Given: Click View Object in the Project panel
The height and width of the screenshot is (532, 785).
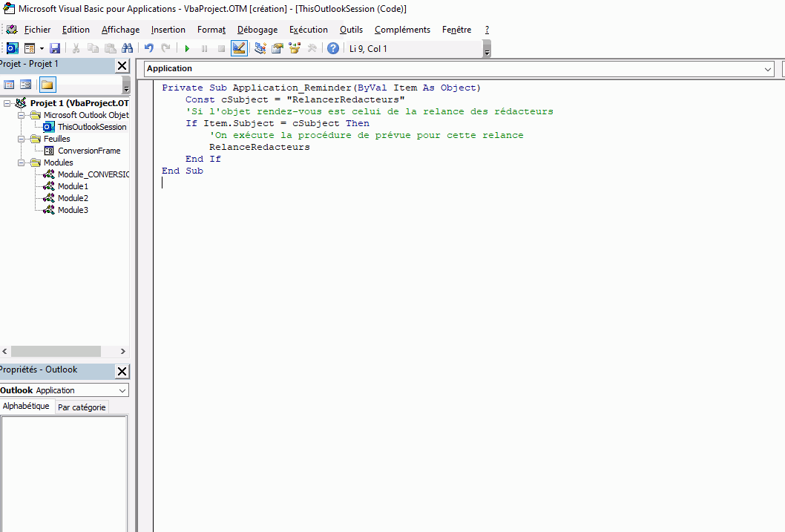Looking at the screenshot, I should [26, 85].
